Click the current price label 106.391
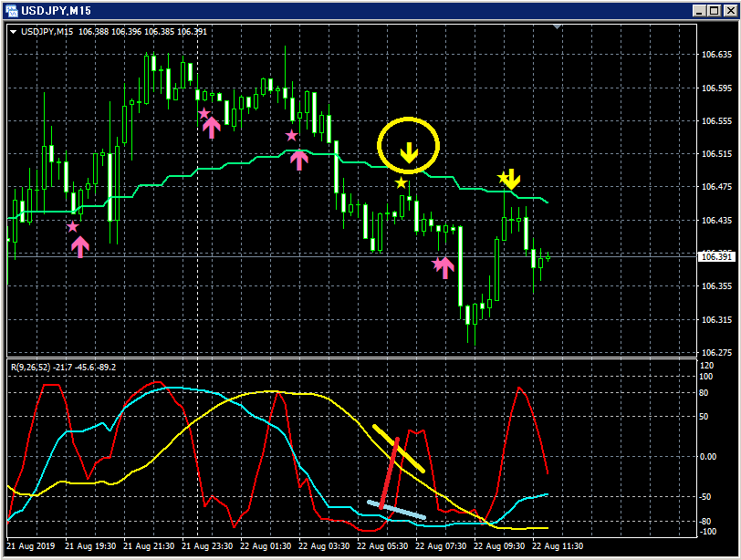This screenshot has height=560, width=741. (x=716, y=257)
